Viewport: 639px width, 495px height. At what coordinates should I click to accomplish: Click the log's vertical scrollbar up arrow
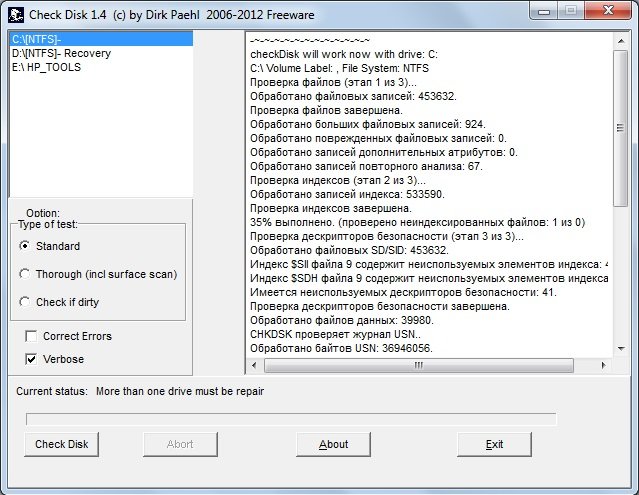click(x=619, y=41)
